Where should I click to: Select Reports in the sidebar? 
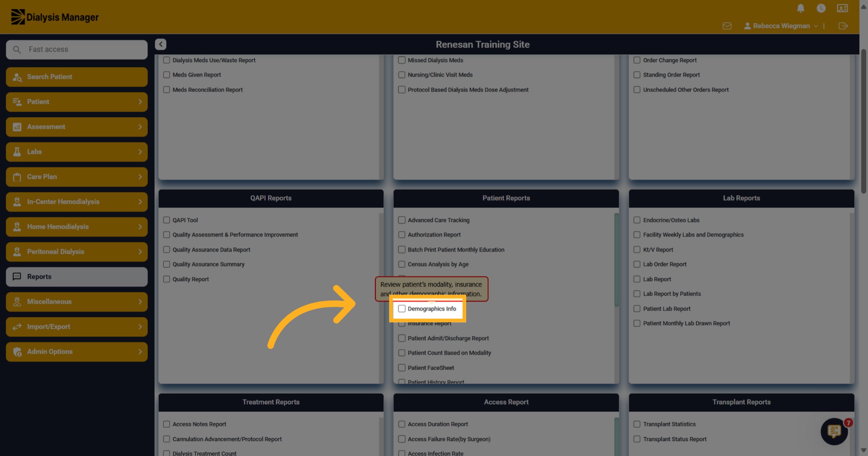[77, 277]
